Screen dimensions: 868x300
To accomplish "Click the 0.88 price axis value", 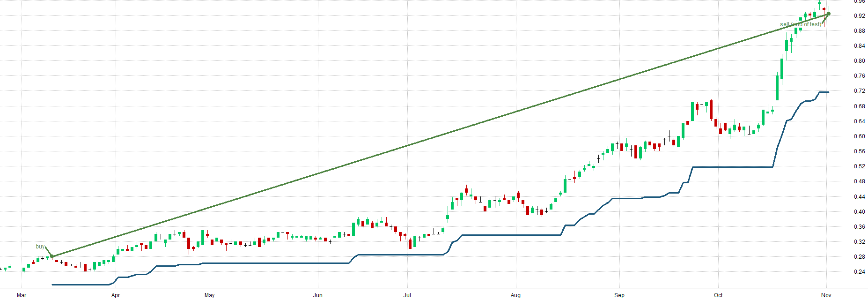I will point(860,31).
